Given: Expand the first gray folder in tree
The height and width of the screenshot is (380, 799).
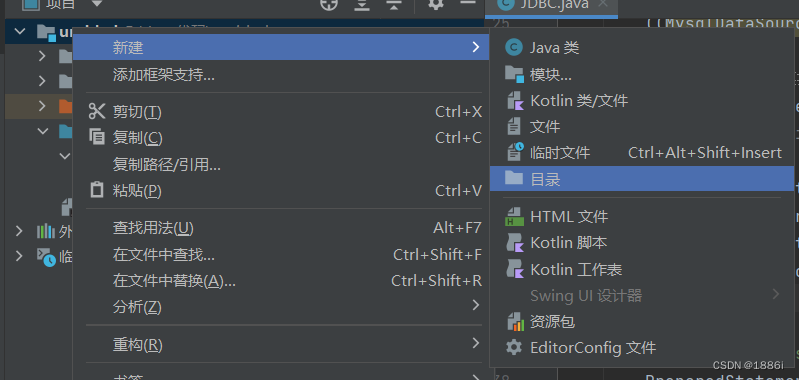Looking at the screenshot, I should [42, 56].
